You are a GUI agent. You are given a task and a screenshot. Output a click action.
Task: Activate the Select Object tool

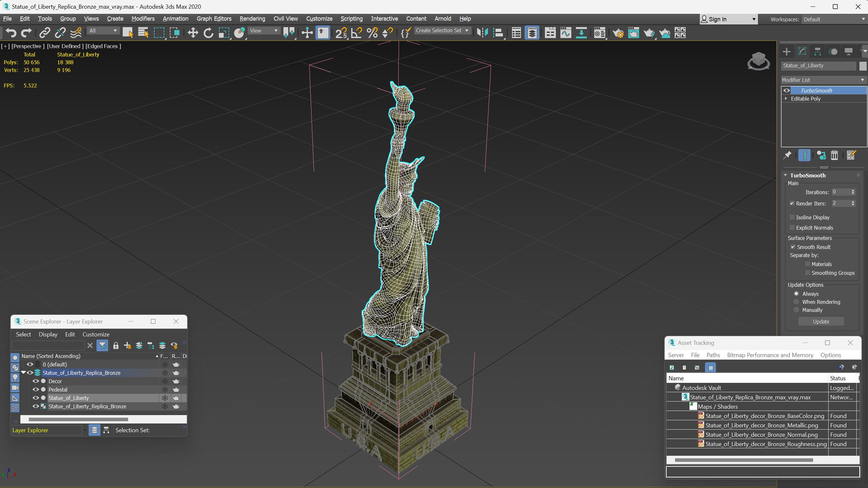pyautogui.click(x=128, y=33)
